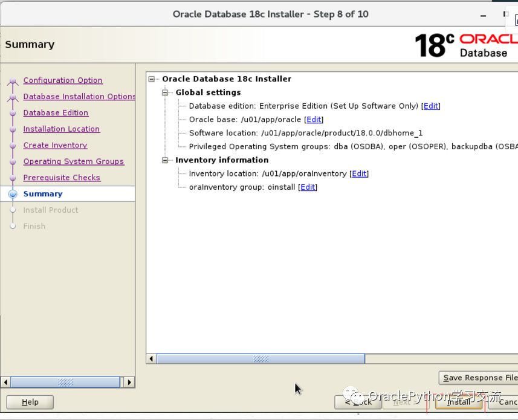Click Save Response File button
This screenshot has height=420, width=518.
coord(478,378)
